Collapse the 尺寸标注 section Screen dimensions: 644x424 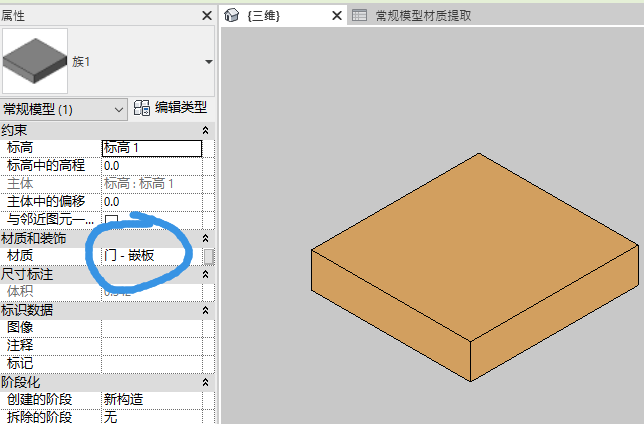click(205, 274)
